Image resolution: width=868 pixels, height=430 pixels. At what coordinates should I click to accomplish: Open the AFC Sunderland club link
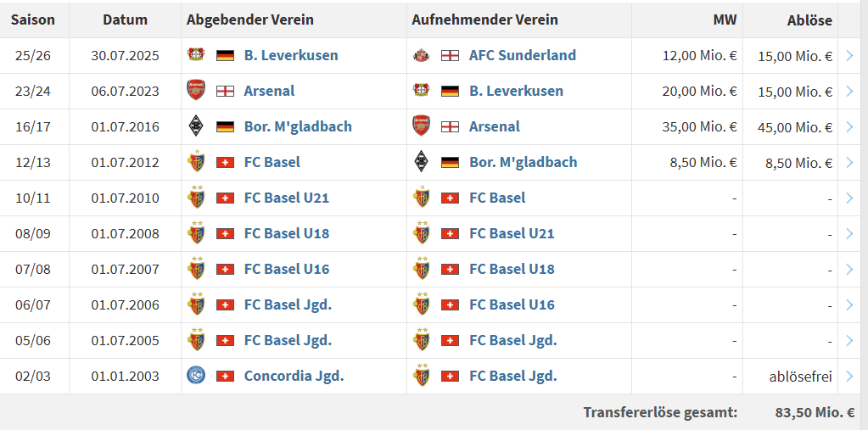point(522,55)
